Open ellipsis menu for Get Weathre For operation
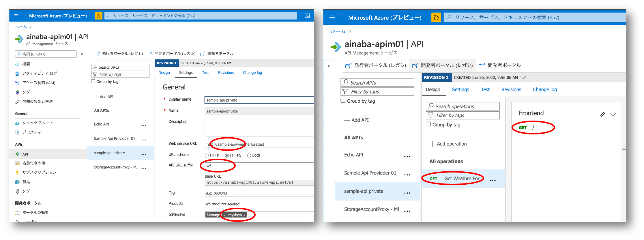This screenshot has height=240, width=644. point(493,180)
